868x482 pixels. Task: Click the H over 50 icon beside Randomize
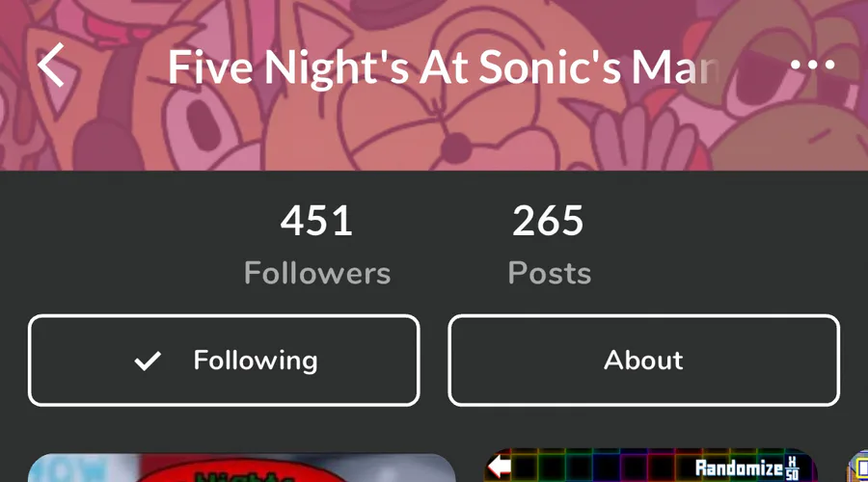(x=792, y=469)
